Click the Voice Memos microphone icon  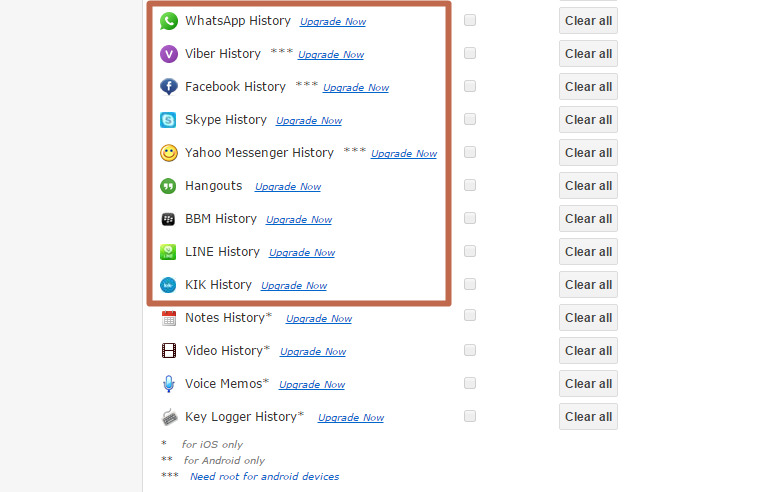pyautogui.click(x=169, y=384)
